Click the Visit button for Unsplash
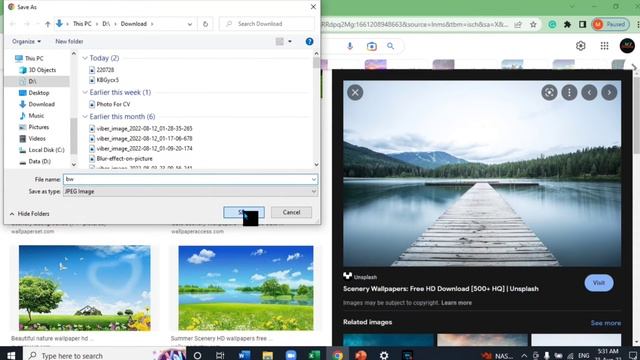The image size is (640, 360). click(x=599, y=283)
